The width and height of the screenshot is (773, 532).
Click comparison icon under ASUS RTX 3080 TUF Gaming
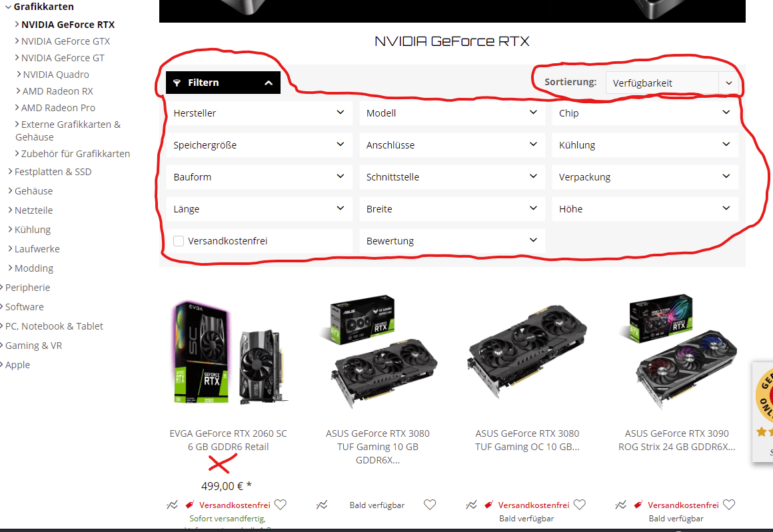[322, 505]
